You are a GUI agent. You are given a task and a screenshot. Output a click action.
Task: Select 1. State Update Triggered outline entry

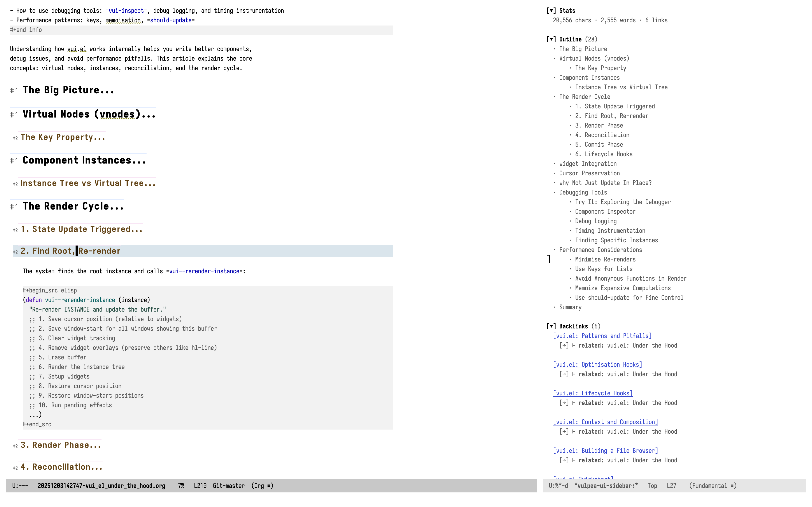pos(615,106)
